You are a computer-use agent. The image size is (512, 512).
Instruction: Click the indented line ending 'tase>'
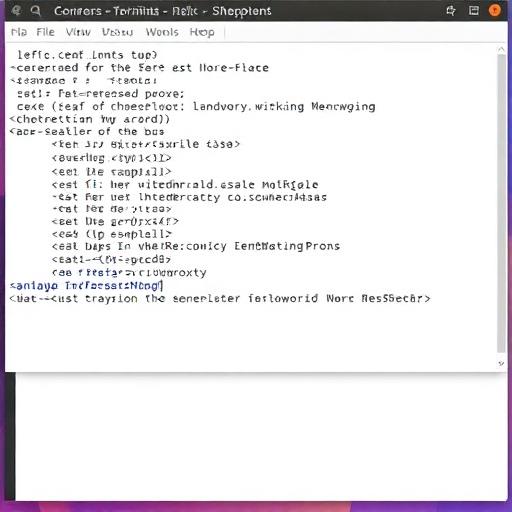(146, 144)
